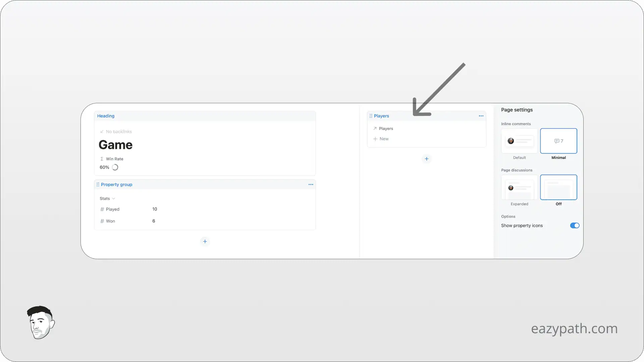Click the sum icon beside Win Rate
644x362 pixels.
(102, 159)
